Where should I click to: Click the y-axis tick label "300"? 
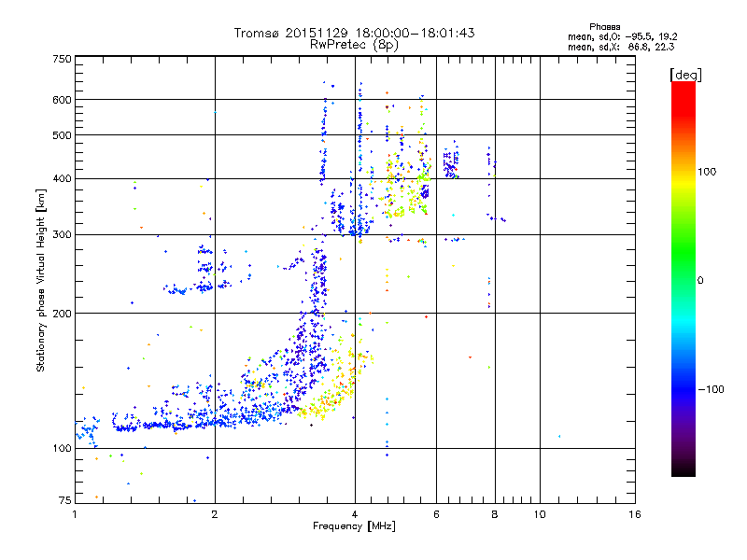coord(63,235)
